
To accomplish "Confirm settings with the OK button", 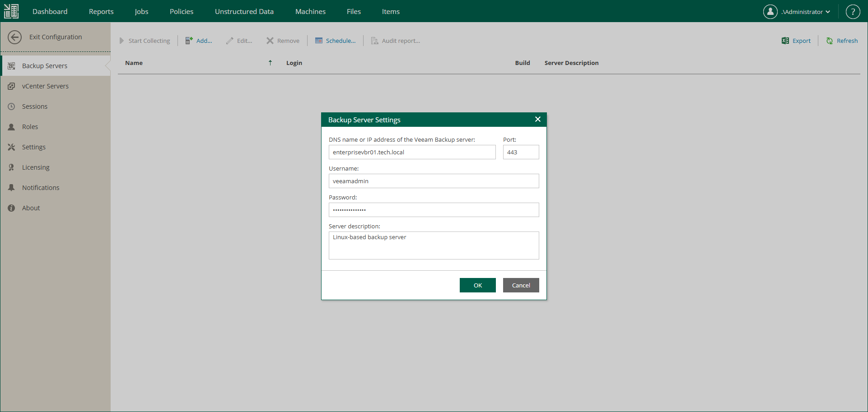I will pos(477,285).
